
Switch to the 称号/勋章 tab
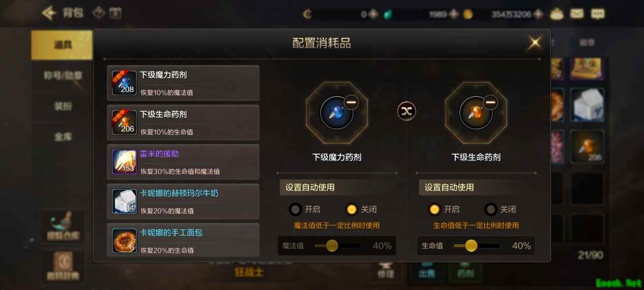62,76
